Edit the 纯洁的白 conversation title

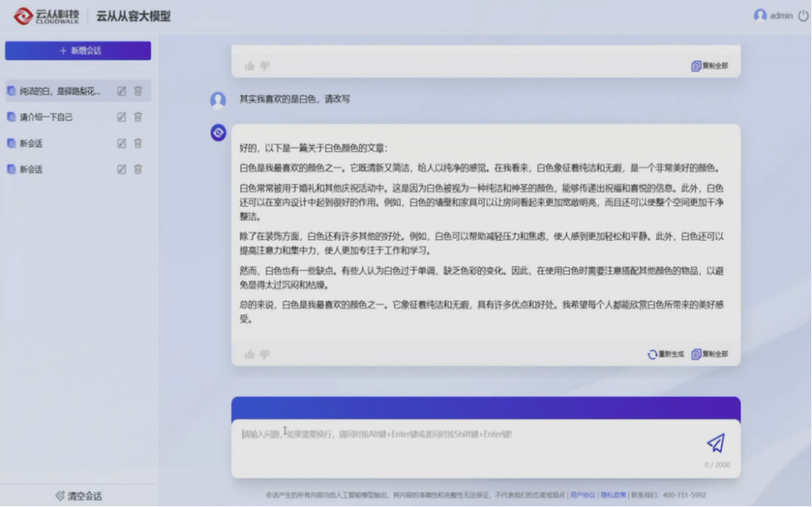click(122, 91)
